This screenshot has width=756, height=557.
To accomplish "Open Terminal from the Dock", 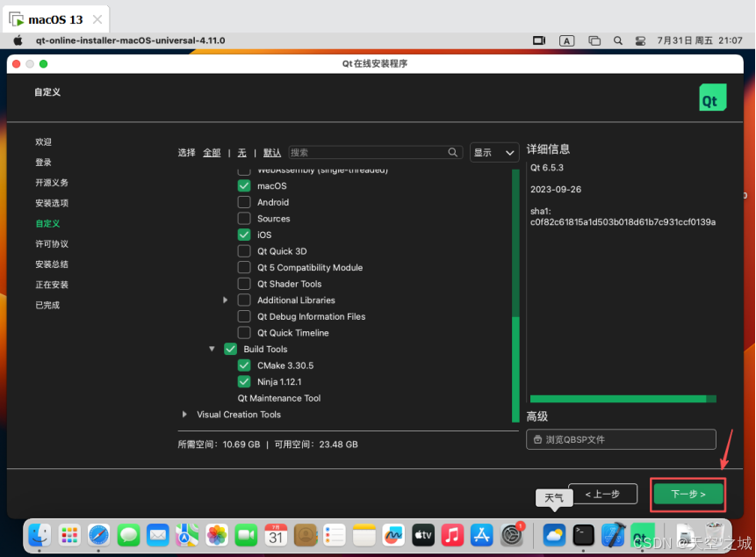I will tap(583, 535).
